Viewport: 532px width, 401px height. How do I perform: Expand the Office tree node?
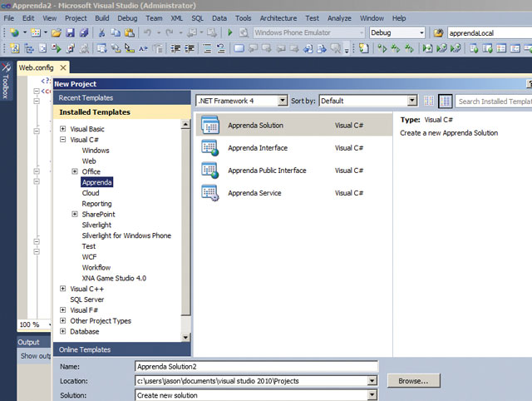pyautogui.click(x=75, y=171)
